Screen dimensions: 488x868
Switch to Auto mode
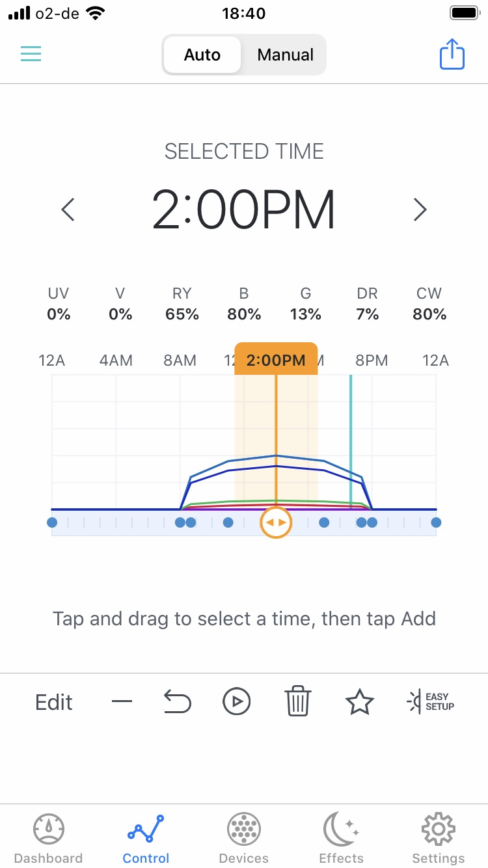[x=202, y=55]
